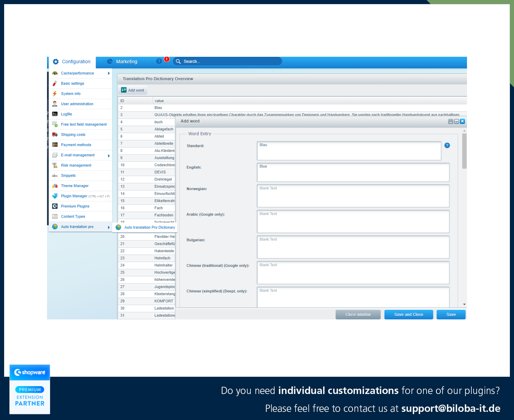Open Auto translation Pro Dictionary submenu item
This screenshot has width=514, height=420.
[x=145, y=227]
